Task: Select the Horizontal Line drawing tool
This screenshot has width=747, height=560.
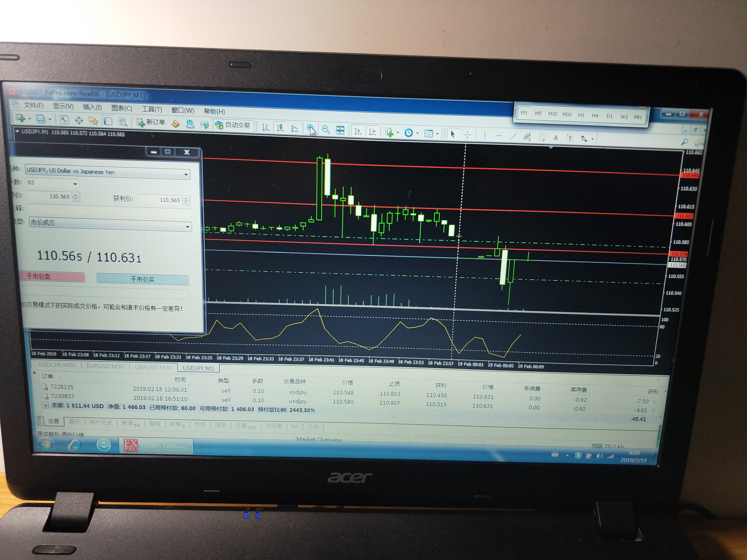Action: pos(499,136)
